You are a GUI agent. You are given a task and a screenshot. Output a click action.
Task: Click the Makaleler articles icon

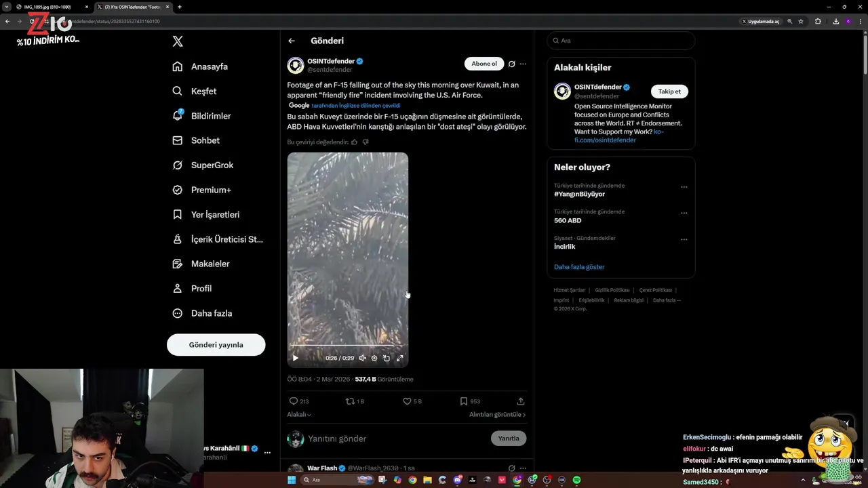click(x=178, y=264)
